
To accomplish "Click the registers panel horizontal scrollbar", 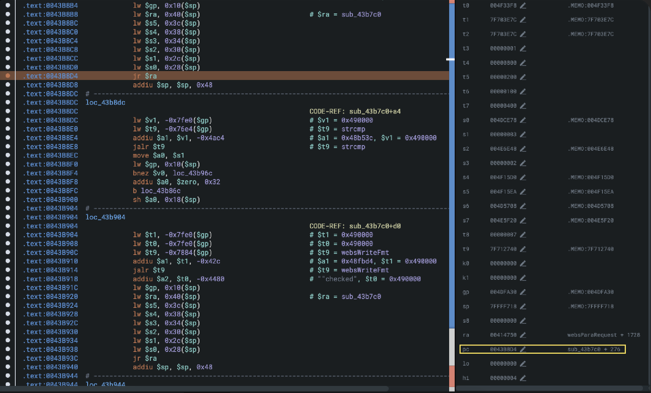I will (549, 389).
